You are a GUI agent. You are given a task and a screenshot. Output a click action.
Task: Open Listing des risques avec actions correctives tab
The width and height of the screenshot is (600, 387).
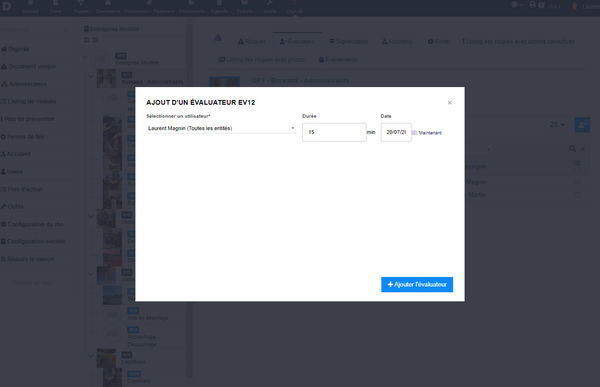pos(518,41)
